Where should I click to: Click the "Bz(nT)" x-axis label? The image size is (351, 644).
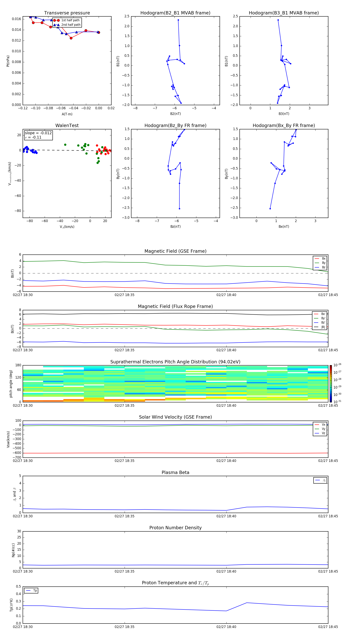(x=175, y=227)
